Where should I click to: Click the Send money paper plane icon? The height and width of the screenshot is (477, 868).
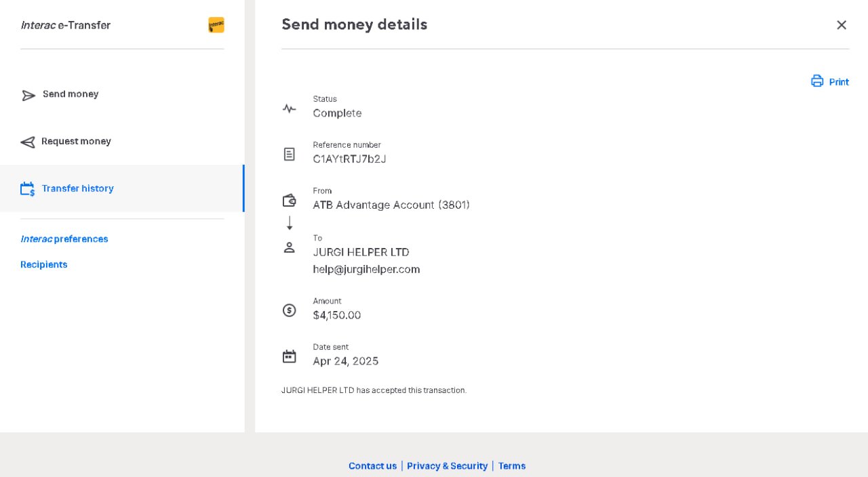pos(28,96)
